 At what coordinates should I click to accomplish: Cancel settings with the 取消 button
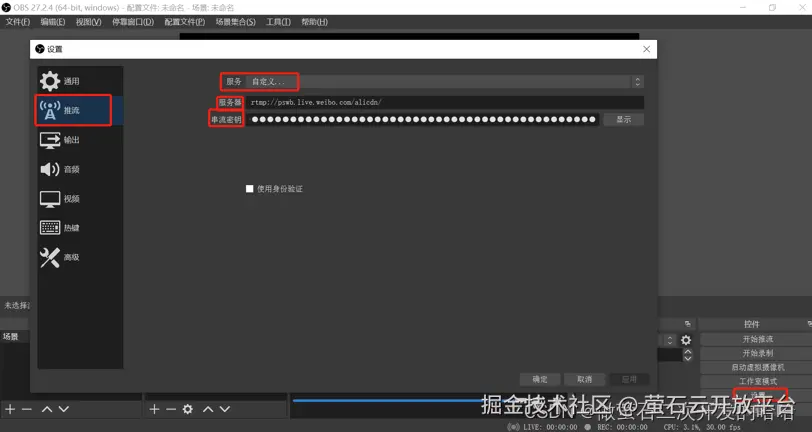pos(584,379)
